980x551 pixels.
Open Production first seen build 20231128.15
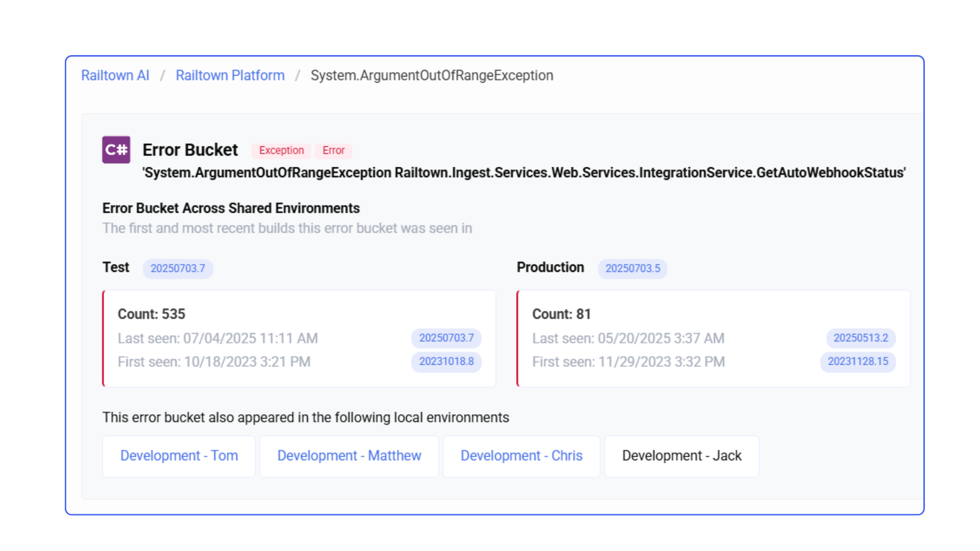click(x=857, y=361)
